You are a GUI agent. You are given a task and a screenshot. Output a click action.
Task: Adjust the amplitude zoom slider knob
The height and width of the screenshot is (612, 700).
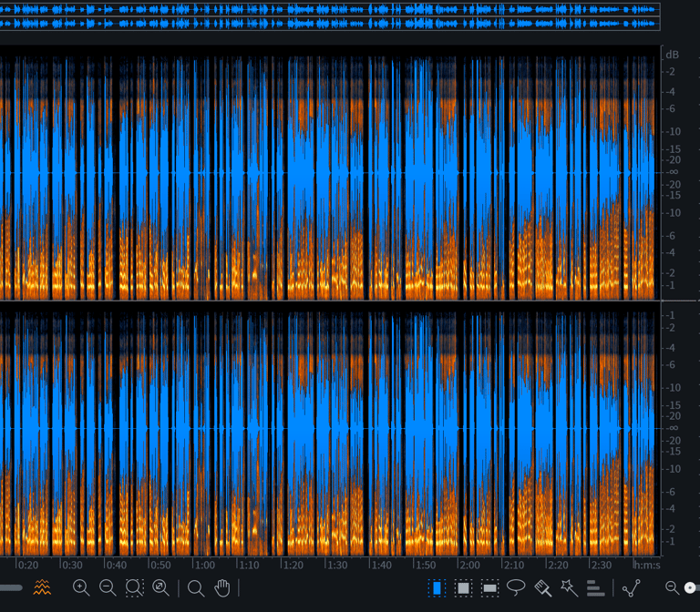click(x=690, y=587)
